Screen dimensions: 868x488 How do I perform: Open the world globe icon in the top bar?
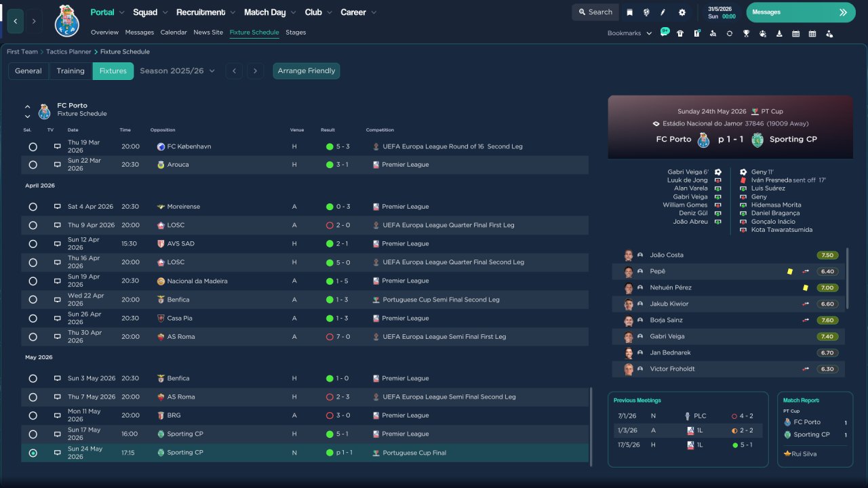tap(646, 12)
